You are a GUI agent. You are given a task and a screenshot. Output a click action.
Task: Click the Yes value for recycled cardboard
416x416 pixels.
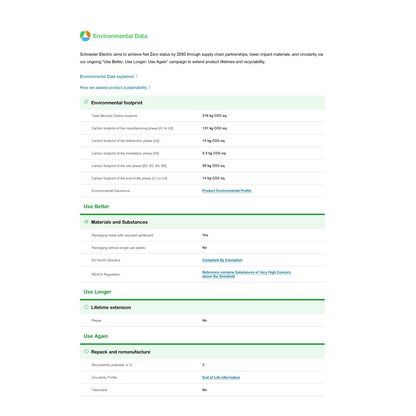[205, 235]
